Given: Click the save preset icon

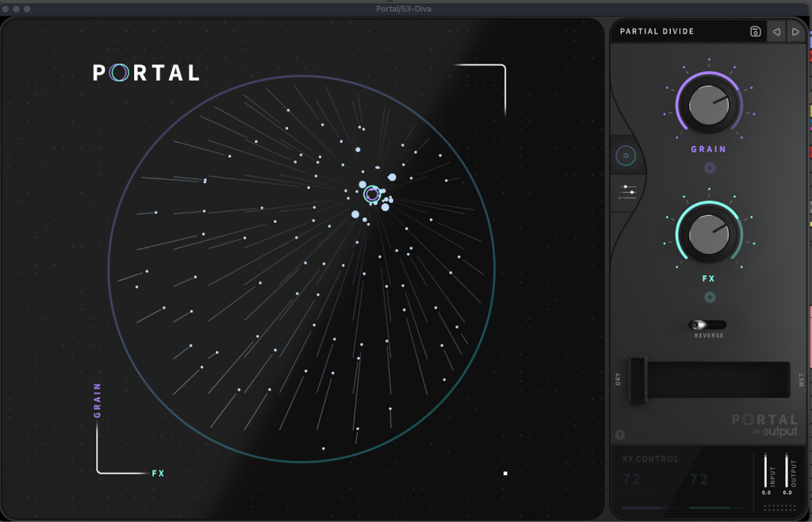Looking at the screenshot, I should pyautogui.click(x=755, y=32).
